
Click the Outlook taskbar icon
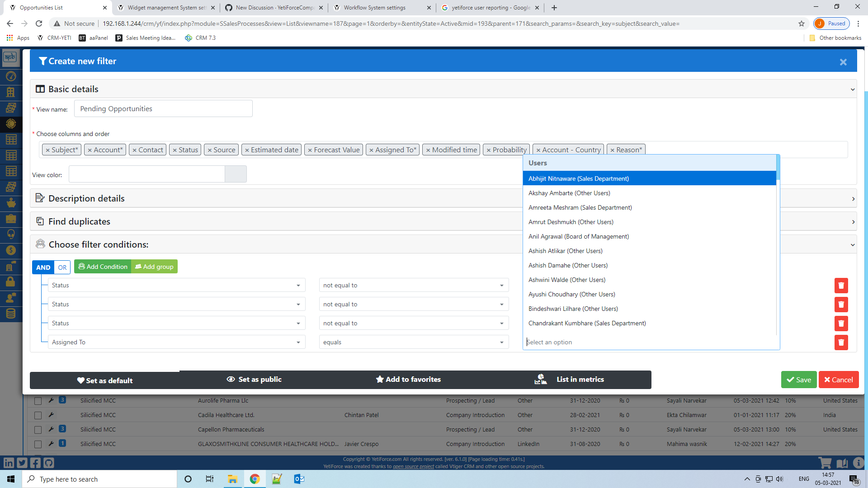[x=299, y=479]
